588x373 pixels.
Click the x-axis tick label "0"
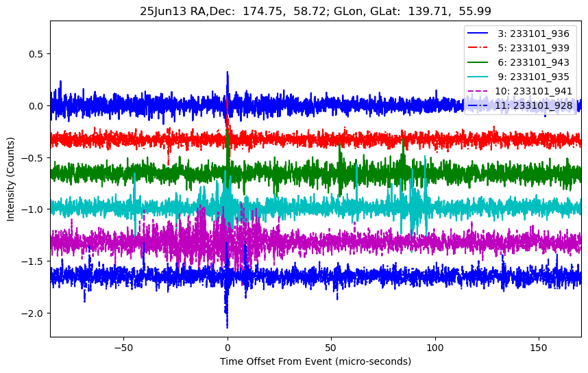(228, 348)
